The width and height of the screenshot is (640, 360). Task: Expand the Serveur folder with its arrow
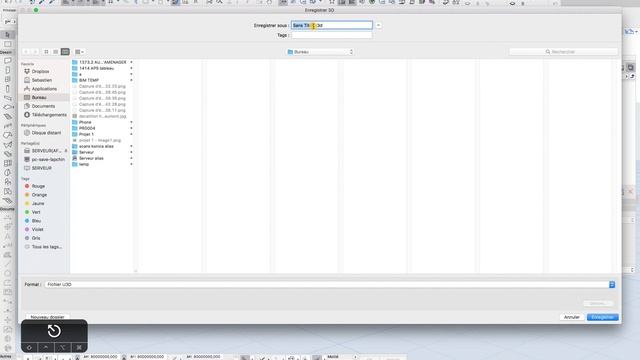[131, 152]
